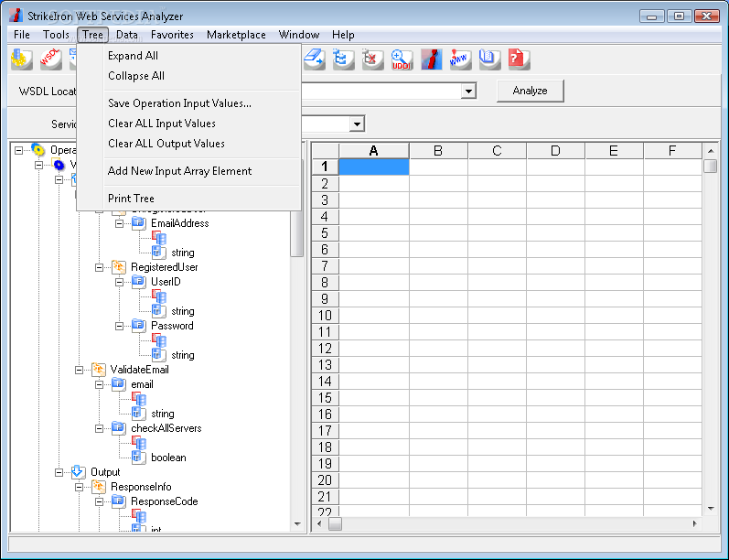
Task: Choose Collapse All from Tree menu
Action: point(188,76)
